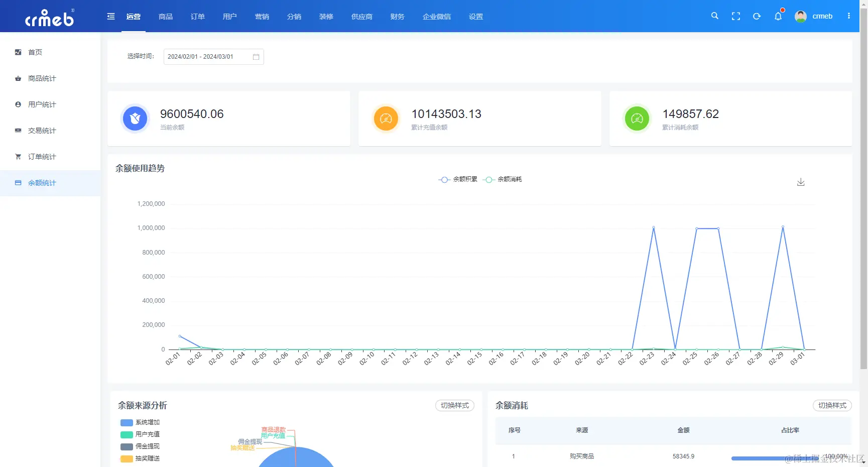Click the 02-01 data point on the chart
The height and width of the screenshot is (467, 868).
click(x=180, y=336)
